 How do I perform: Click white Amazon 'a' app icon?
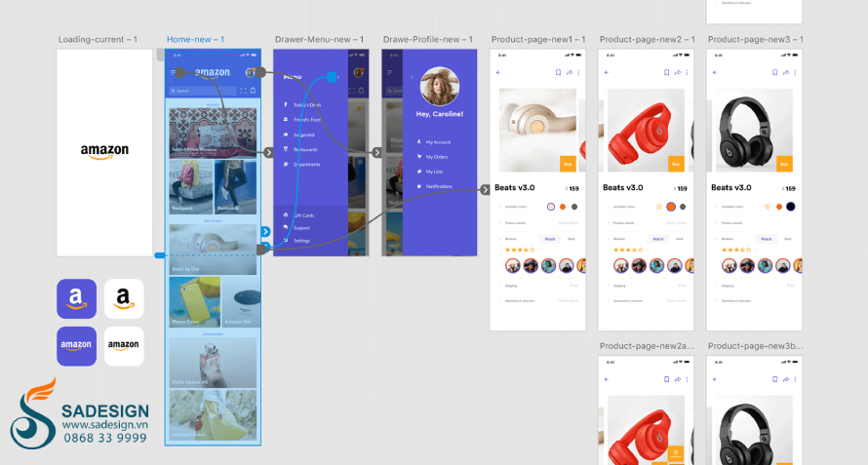pyautogui.click(x=124, y=299)
